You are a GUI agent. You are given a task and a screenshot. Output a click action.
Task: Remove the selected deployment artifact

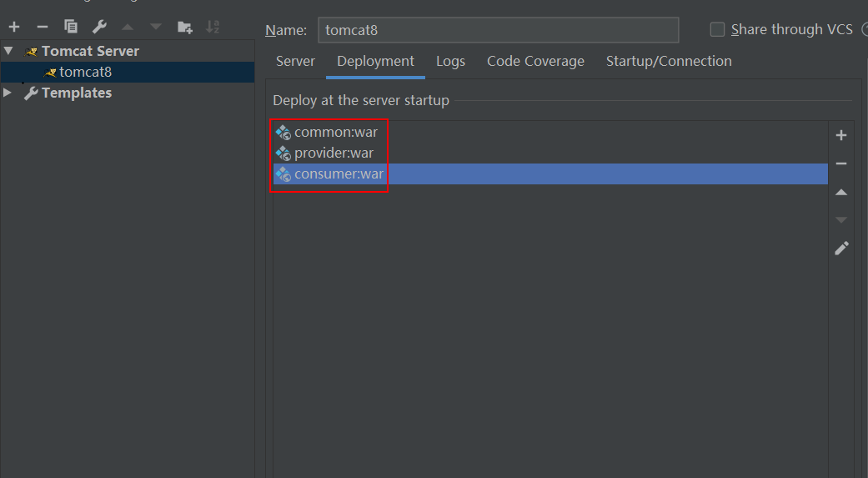(841, 164)
